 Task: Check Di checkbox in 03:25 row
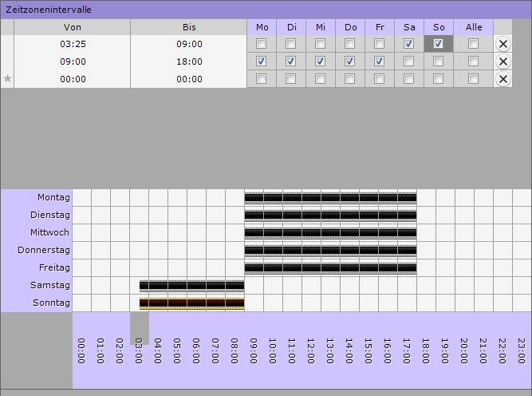291,43
